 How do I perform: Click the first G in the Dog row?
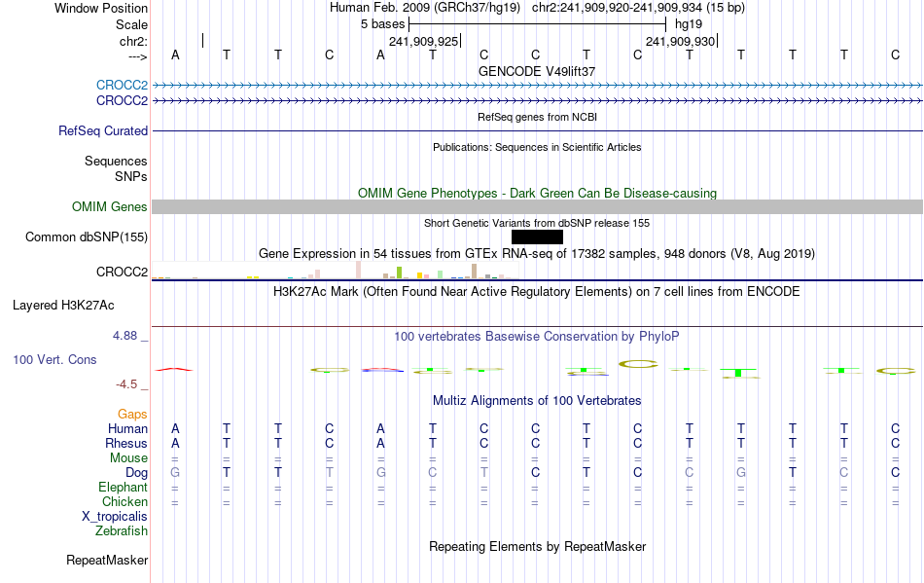[175, 473]
